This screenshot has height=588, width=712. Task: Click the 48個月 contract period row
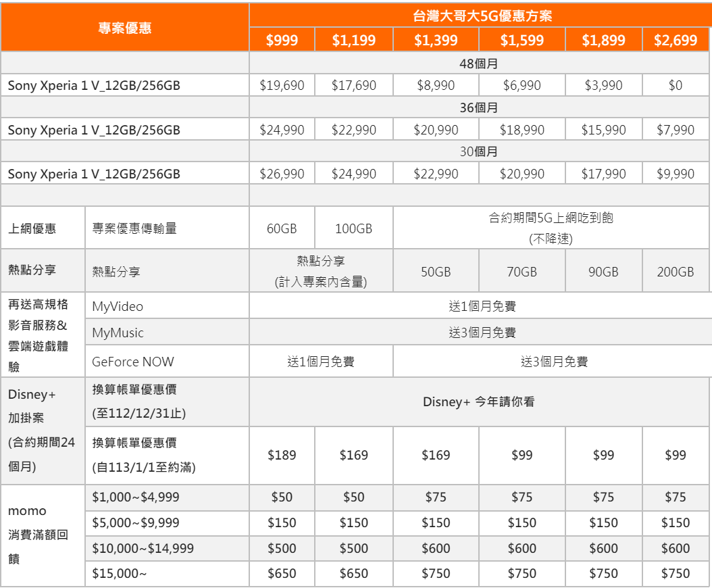(479, 64)
